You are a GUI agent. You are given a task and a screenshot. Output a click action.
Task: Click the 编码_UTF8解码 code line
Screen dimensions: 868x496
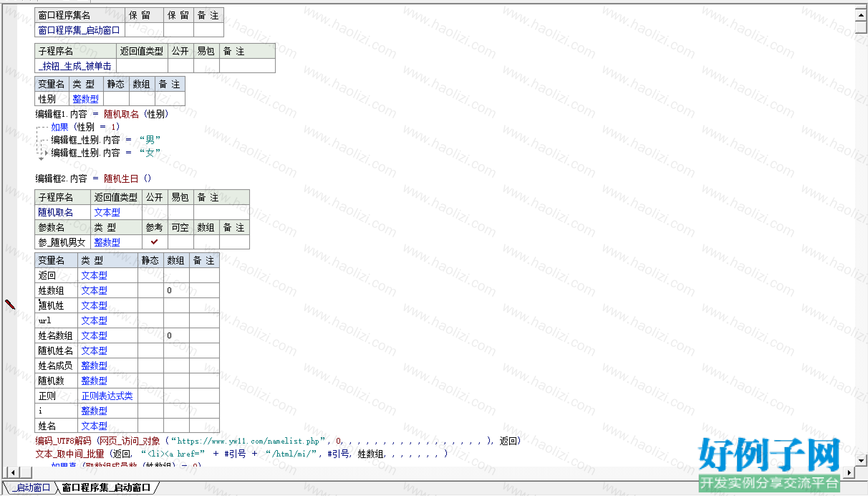(x=278, y=441)
